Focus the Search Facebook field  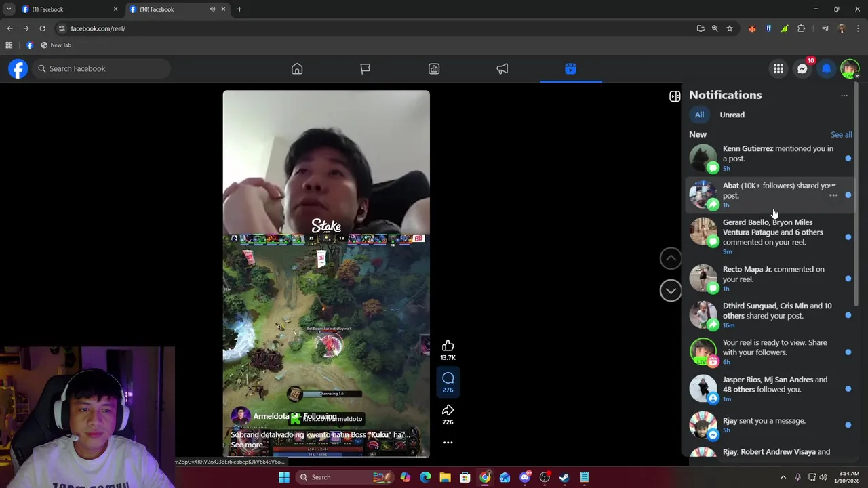click(102, 68)
